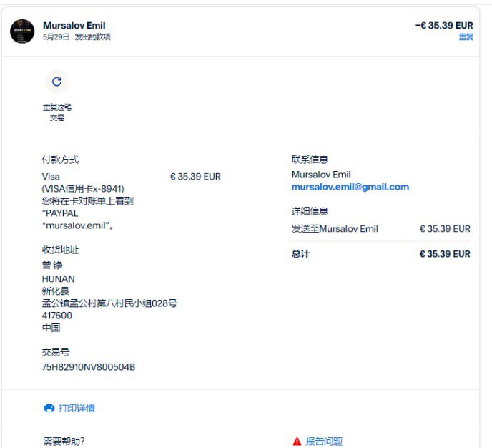The height and width of the screenshot is (448, 492).
Task: Click the −€35.39 EUR header amount
Action: (444, 26)
